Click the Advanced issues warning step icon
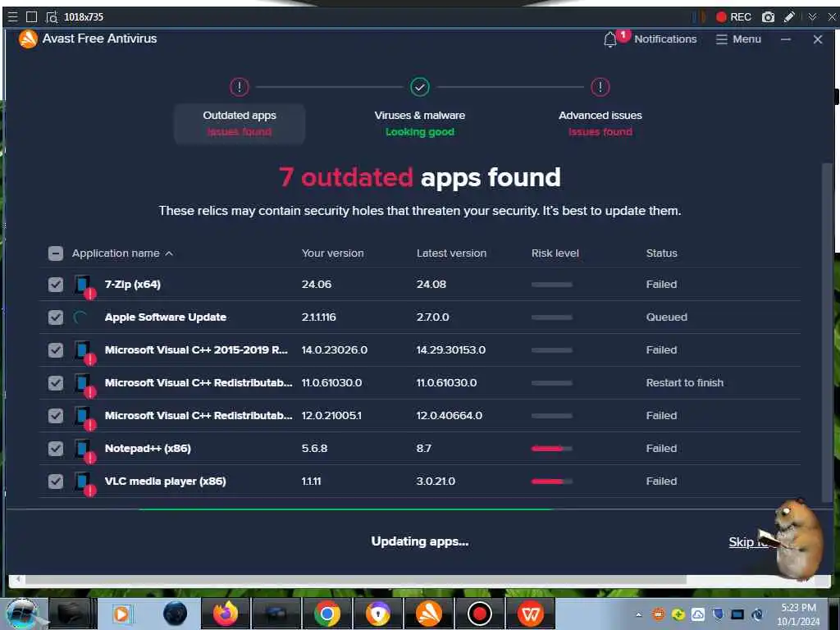 pos(600,87)
